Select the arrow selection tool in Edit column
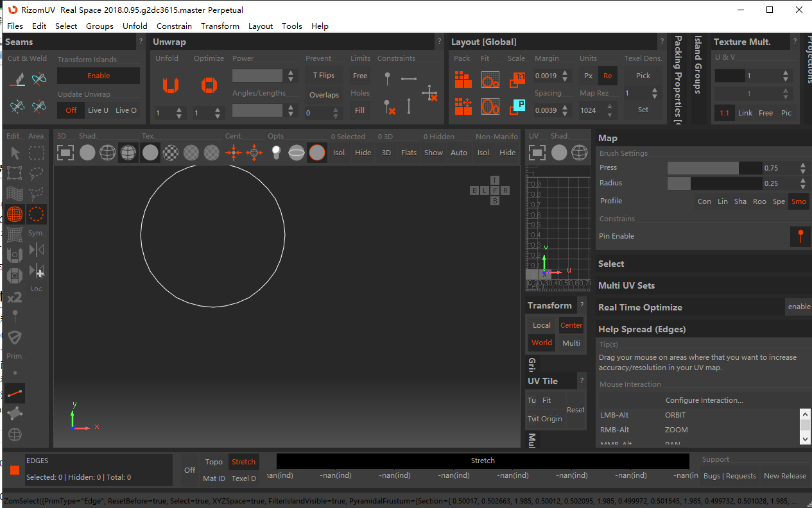 [x=15, y=153]
